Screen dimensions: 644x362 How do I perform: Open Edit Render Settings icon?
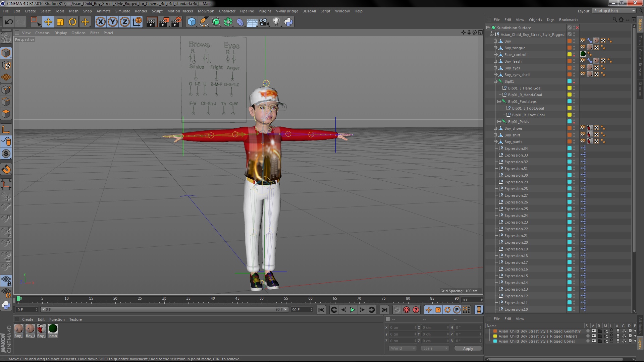click(176, 22)
